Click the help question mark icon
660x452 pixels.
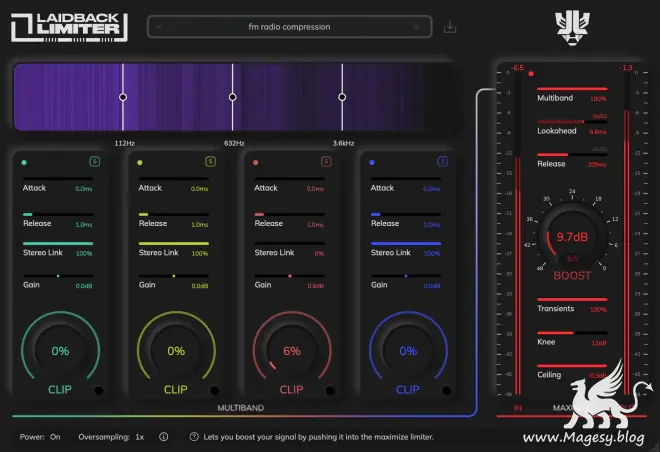tap(194, 437)
